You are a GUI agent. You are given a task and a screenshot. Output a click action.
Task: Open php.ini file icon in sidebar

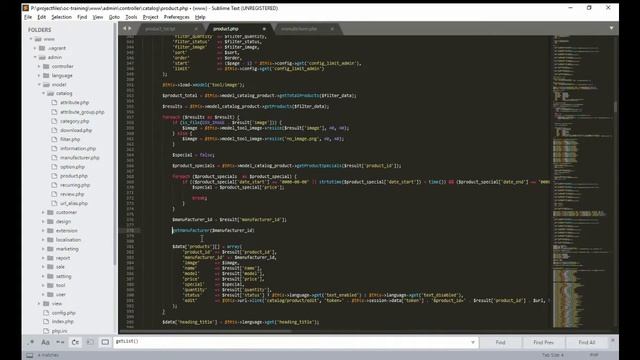tap(46, 331)
